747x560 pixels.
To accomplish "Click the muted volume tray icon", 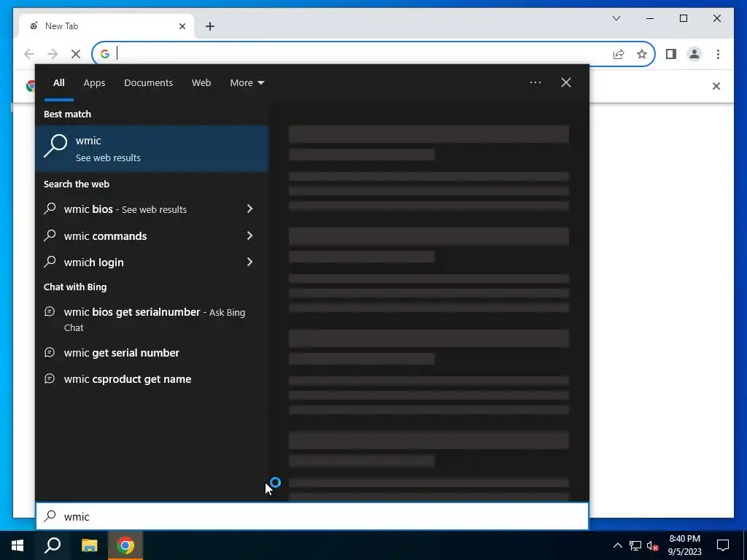I will (652, 545).
